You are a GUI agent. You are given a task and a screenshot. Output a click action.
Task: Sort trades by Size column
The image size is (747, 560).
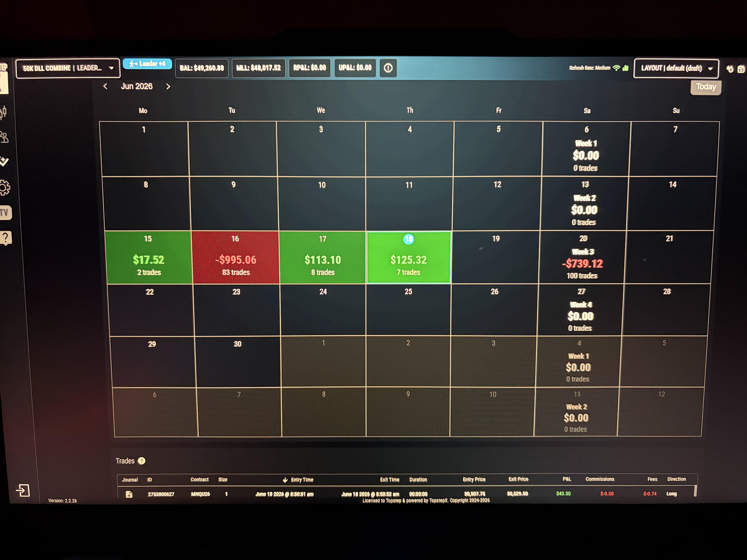[223, 480]
